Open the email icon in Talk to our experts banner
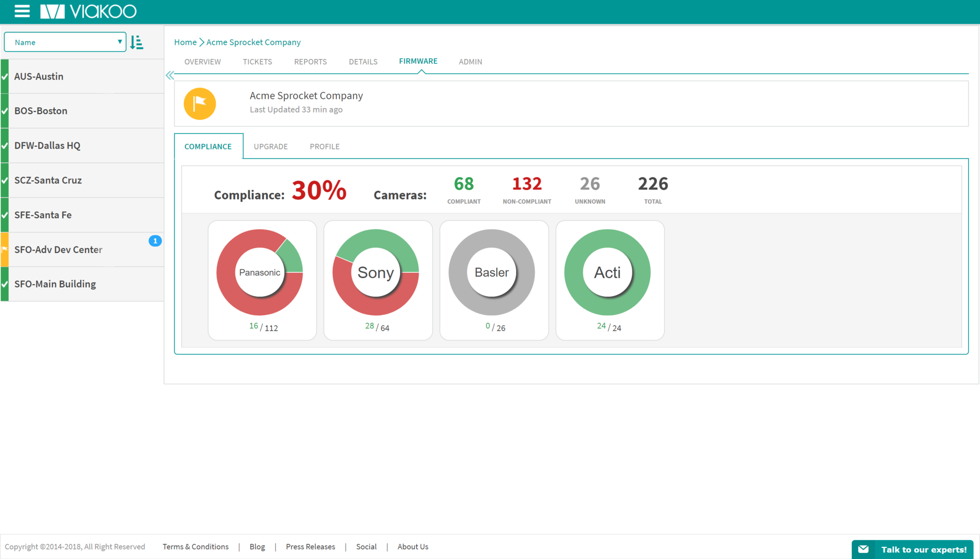This screenshot has height=559, width=980. 863,549
